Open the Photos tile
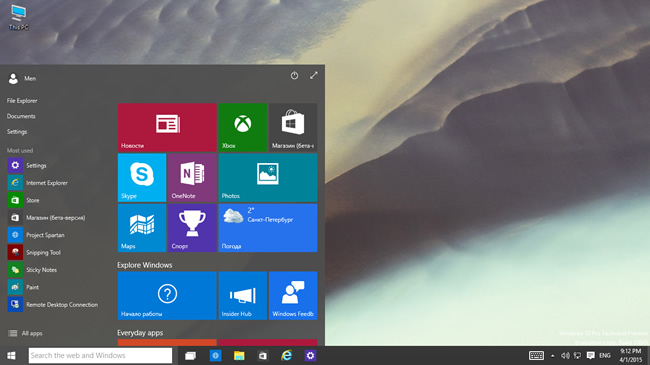This screenshot has width=650, height=365. point(268,178)
